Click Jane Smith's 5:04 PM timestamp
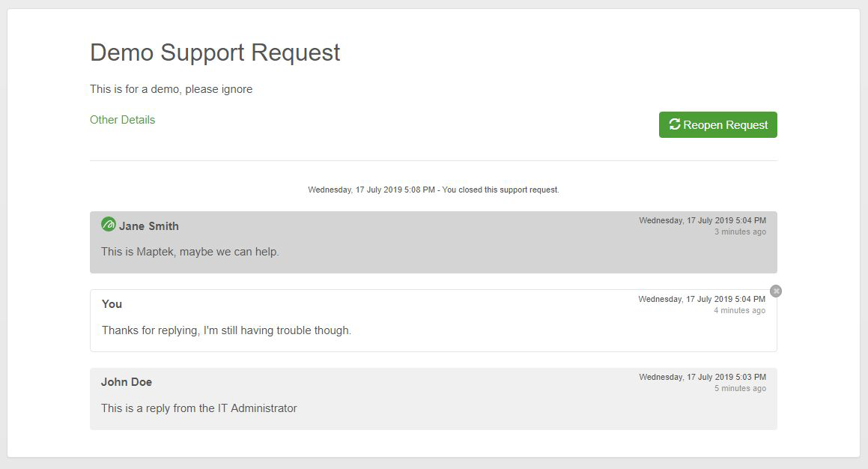This screenshot has height=469, width=868. (702, 221)
